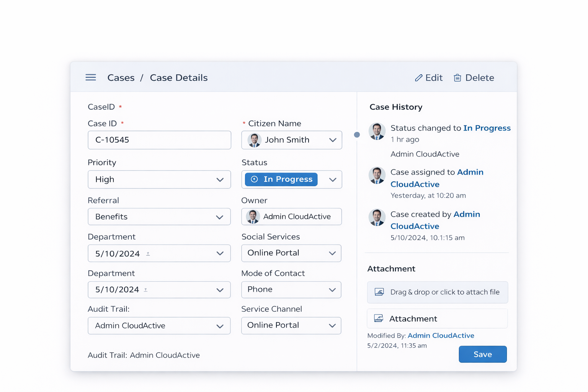Open the Referral dropdown showing Benefits

(x=159, y=217)
